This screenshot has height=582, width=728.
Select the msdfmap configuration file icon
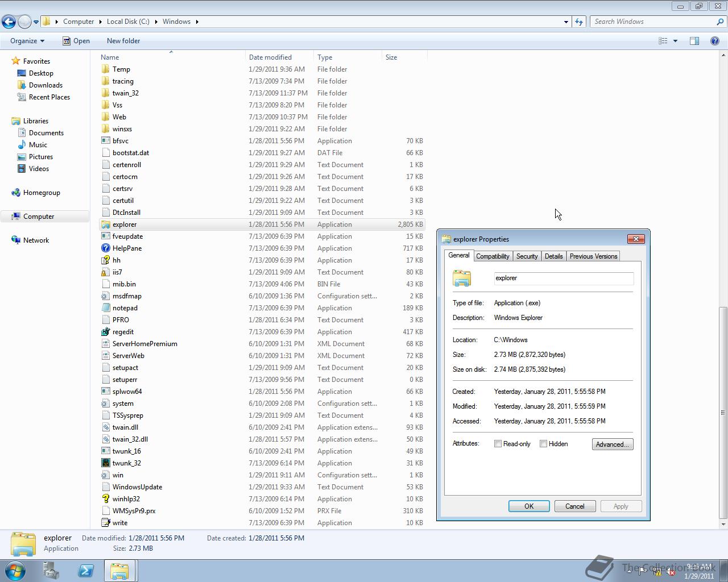point(105,296)
